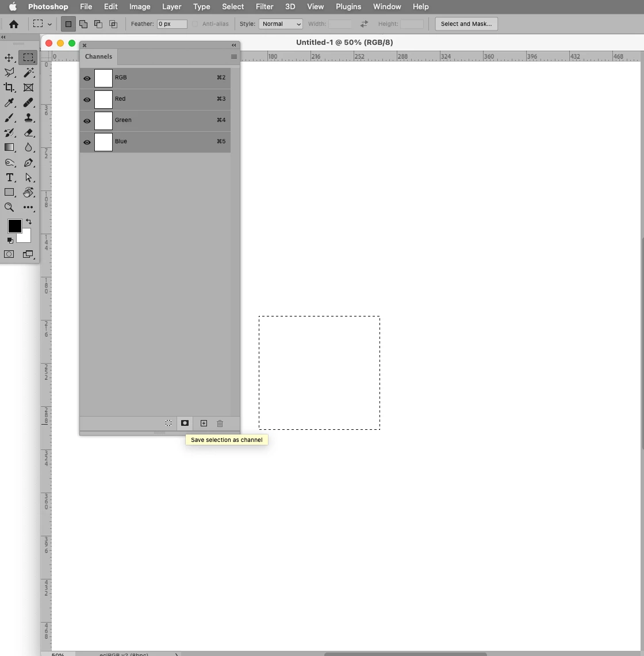Select the Red channel thumbnail
The width and height of the screenshot is (644, 656).
(103, 100)
